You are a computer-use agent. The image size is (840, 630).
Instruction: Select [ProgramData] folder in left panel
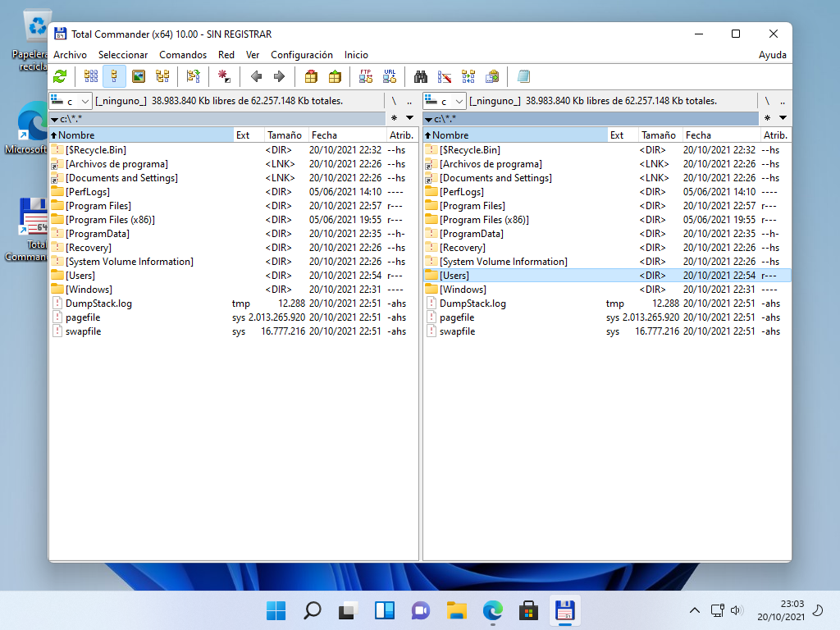[x=233, y=234]
